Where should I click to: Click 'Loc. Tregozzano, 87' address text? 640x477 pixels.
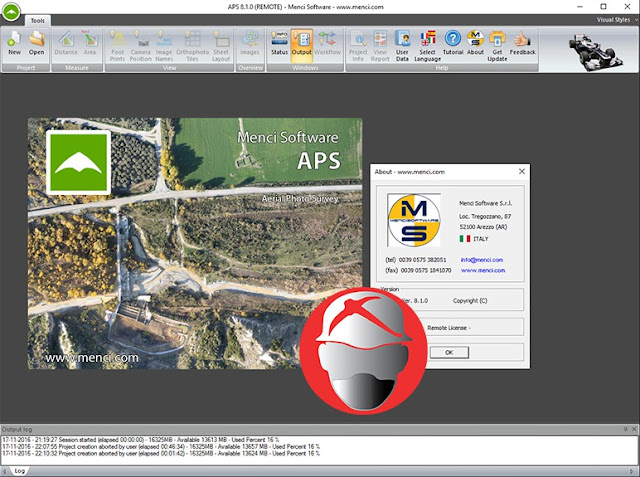click(x=485, y=216)
